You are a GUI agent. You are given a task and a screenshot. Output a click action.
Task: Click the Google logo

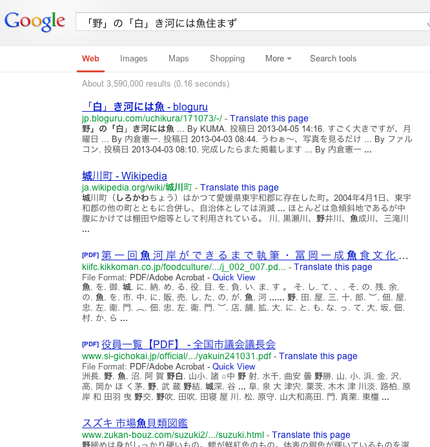[x=34, y=22]
